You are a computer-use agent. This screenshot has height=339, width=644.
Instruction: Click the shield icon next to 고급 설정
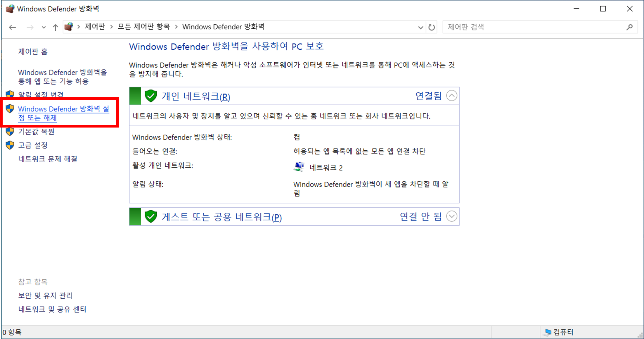pos(10,145)
